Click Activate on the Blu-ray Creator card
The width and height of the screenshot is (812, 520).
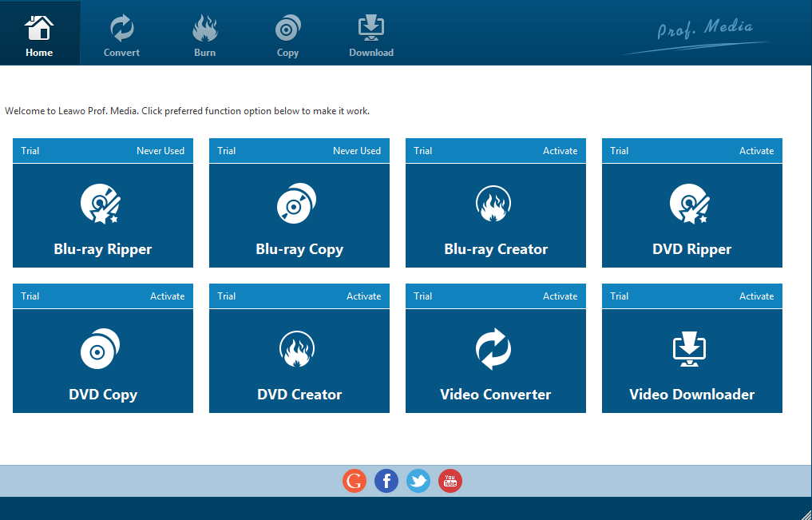coord(560,151)
